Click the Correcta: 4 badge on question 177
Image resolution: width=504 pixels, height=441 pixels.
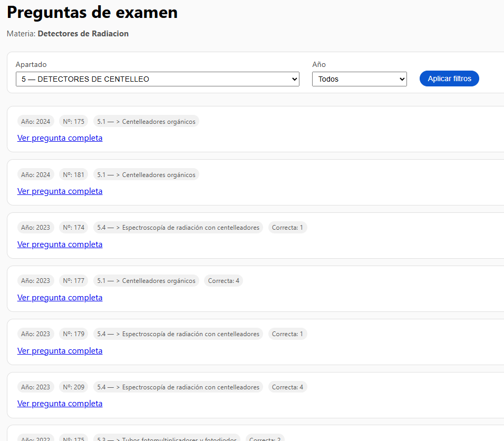[224, 281]
